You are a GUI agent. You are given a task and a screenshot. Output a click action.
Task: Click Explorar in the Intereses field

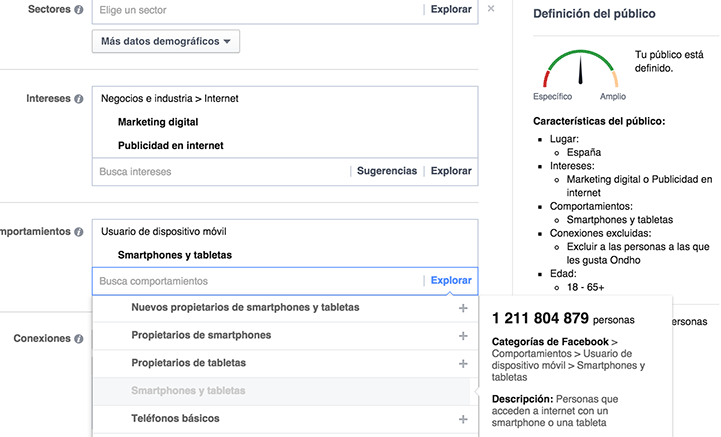[451, 172]
